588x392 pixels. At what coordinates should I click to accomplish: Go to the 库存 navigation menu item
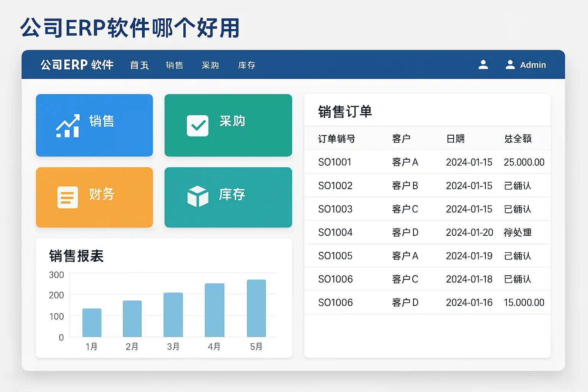tap(247, 65)
